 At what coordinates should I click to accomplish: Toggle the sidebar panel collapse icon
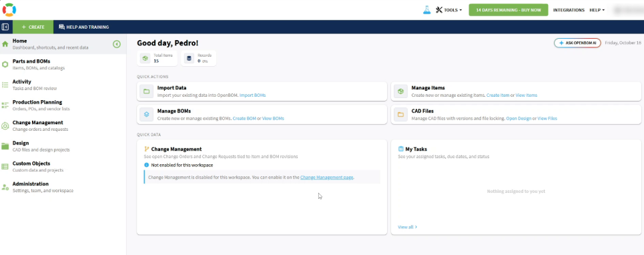[x=5, y=27]
